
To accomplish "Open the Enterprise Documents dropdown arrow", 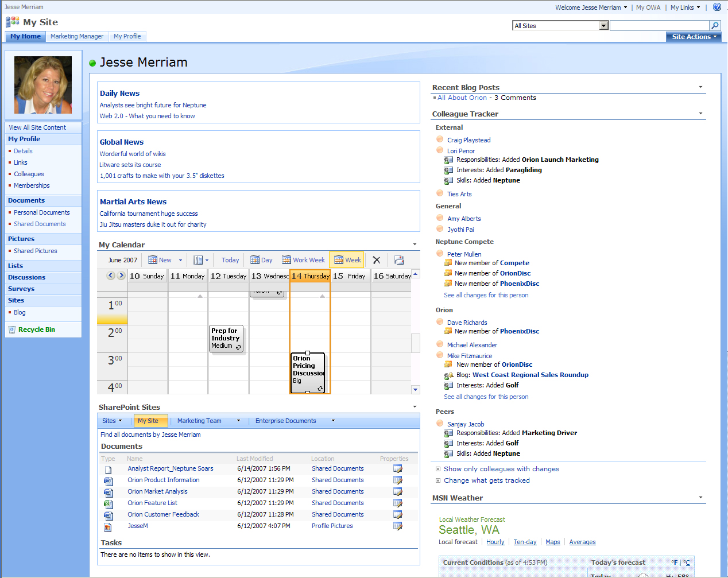I will tap(333, 421).
